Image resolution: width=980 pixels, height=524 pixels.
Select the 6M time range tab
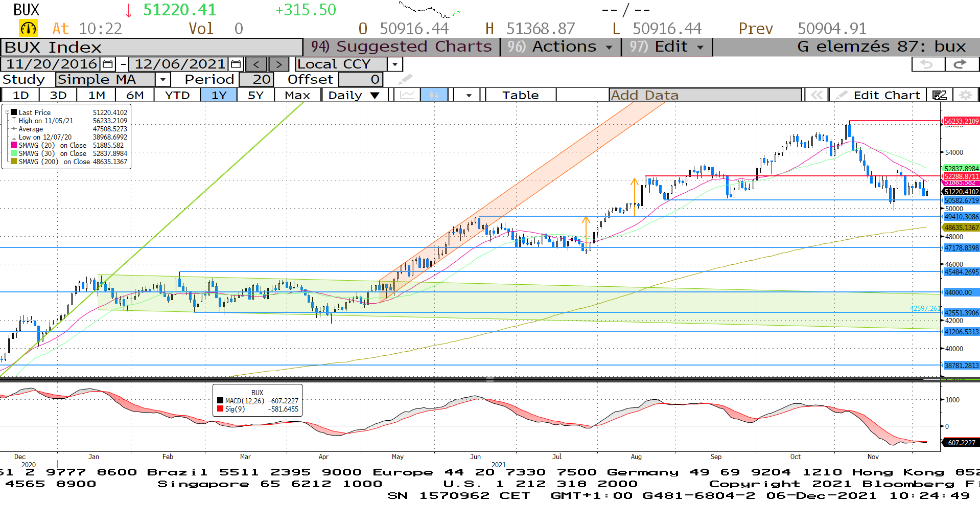[x=135, y=95]
